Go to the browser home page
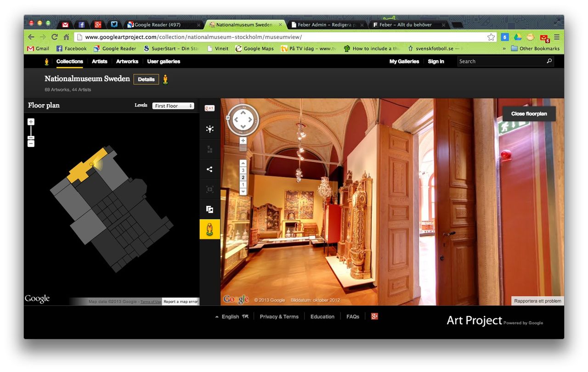The image size is (588, 372). pos(66,37)
